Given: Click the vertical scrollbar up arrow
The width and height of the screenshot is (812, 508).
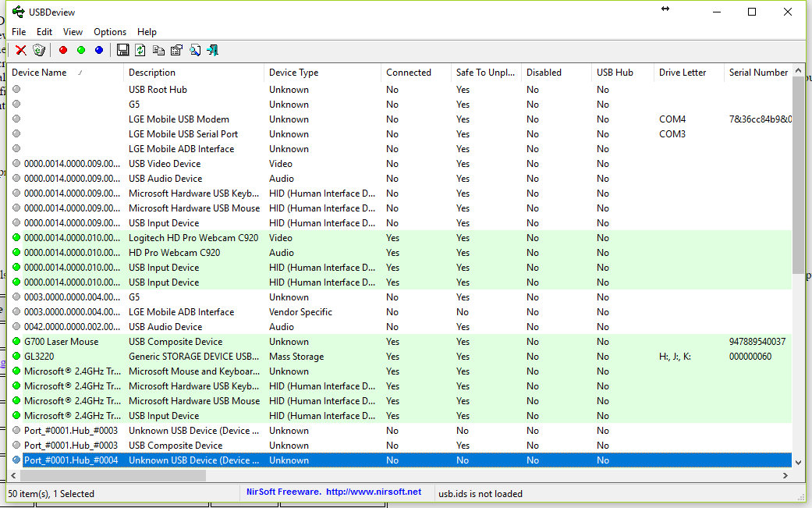Looking at the screenshot, I should [798, 70].
